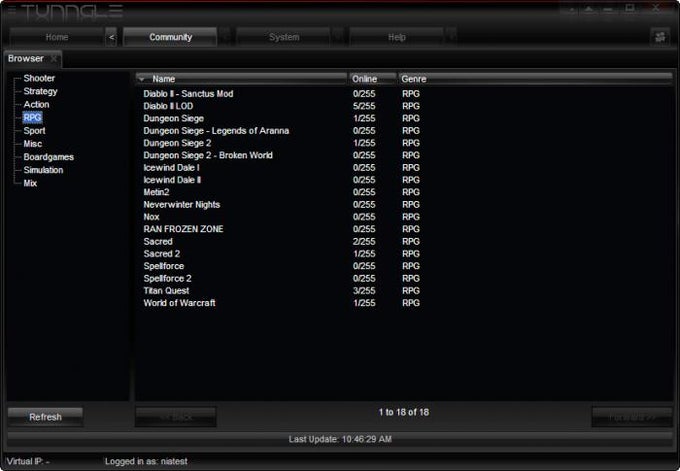Select the Boardgames category

(x=49, y=157)
